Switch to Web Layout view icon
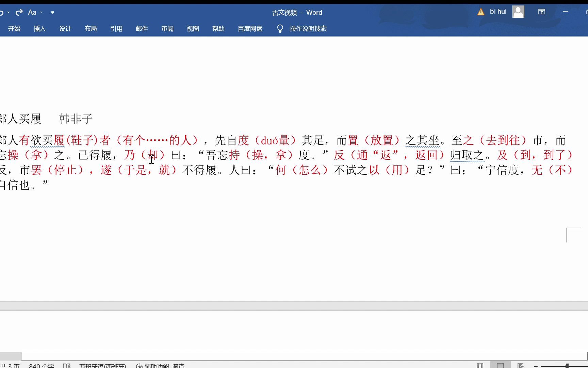 click(521, 366)
